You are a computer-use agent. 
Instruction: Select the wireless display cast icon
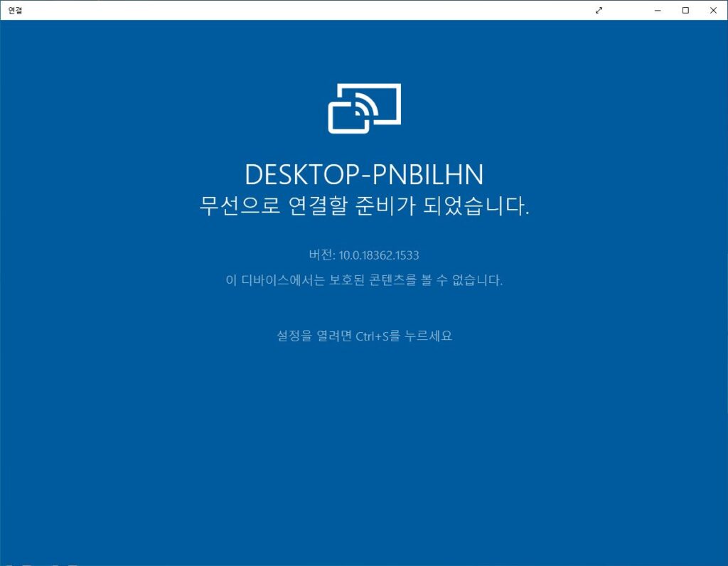(x=364, y=108)
